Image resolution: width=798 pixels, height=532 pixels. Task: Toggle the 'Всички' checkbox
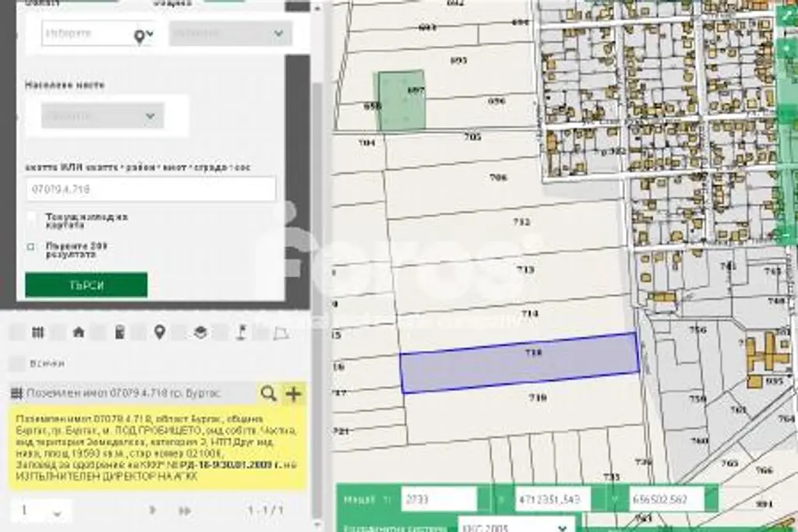tap(16, 363)
